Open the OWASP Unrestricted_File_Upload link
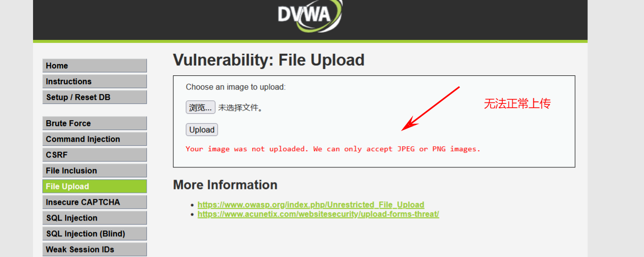The image size is (644, 257). 311,205
